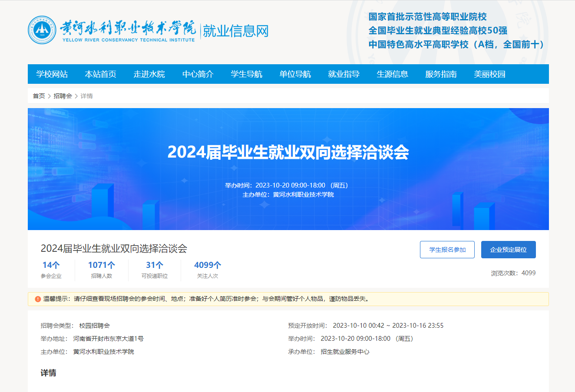Open the 走进水院 navigation item
This screenshot has width=575, height=392.
[149, 74]
